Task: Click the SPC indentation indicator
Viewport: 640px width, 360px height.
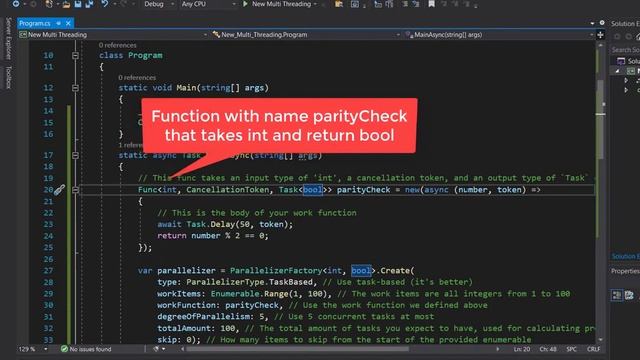Action: tap(571, 349)
